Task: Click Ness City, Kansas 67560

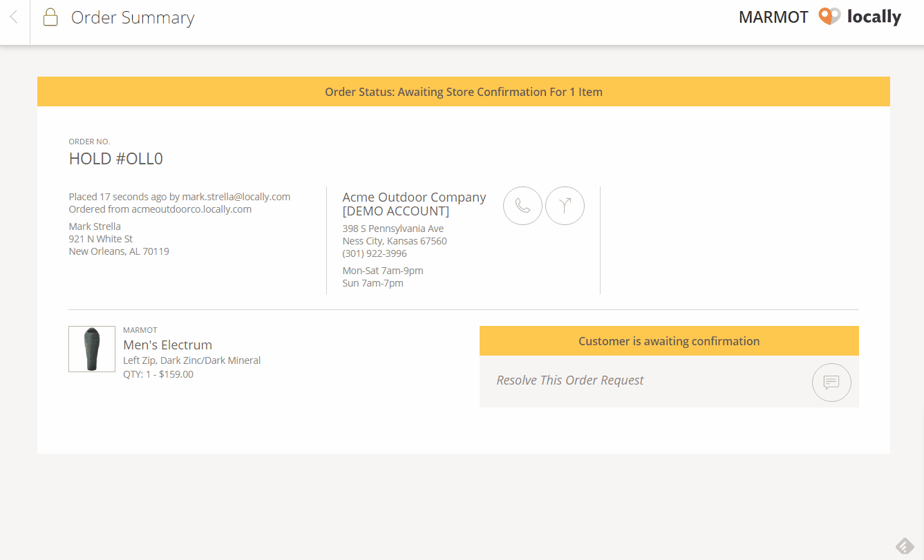Action: click(x=395, y=241)
